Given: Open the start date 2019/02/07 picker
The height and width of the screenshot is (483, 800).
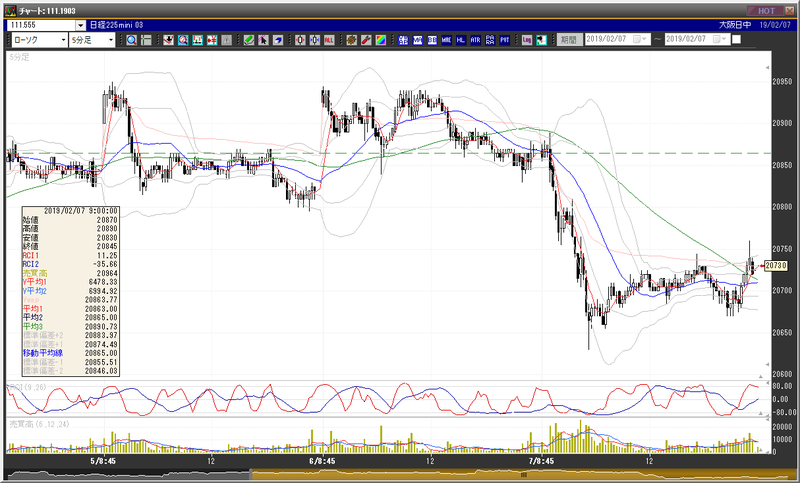Looking at the screenshot, I should [x=618, y=39].
